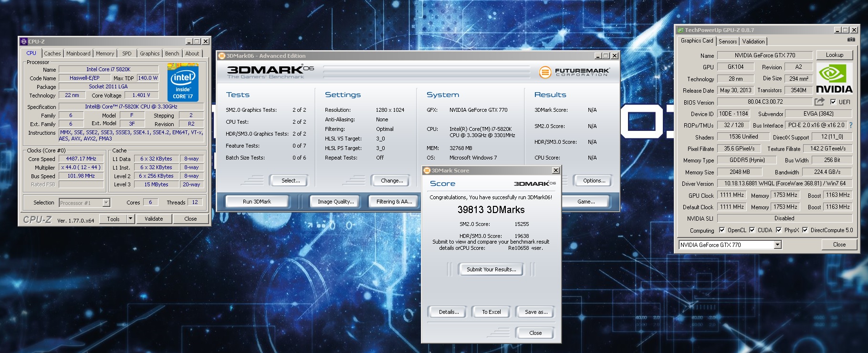The image size is (868, 353).
Task: Maximize the 3DMark06 main window
Action: [x=606, y=56]
